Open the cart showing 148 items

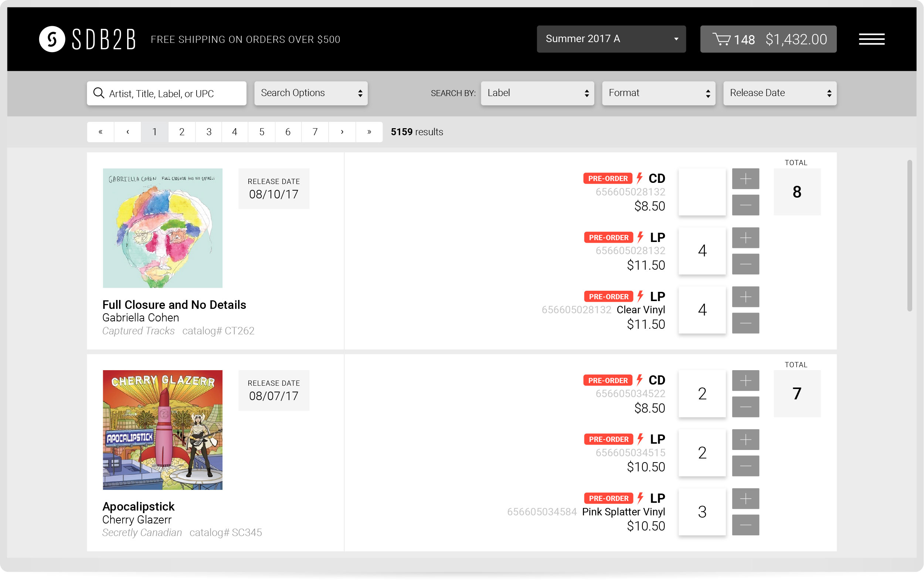click(x=768, y=39)
